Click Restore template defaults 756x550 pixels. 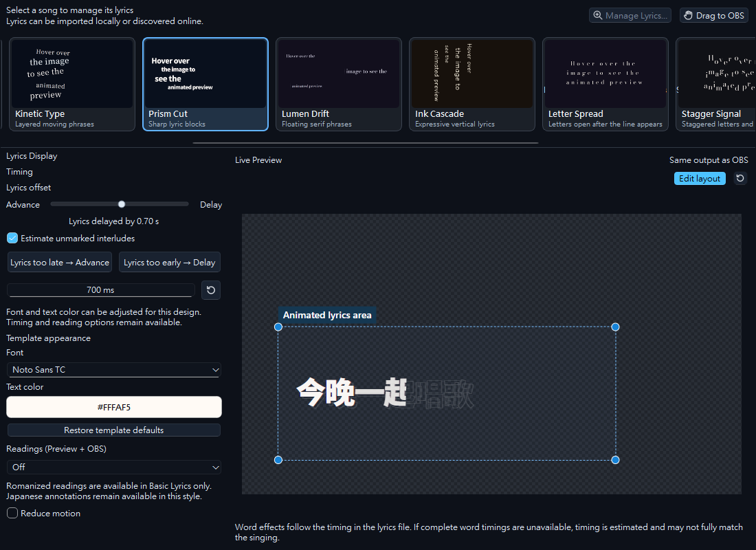[x=114, y=430]
